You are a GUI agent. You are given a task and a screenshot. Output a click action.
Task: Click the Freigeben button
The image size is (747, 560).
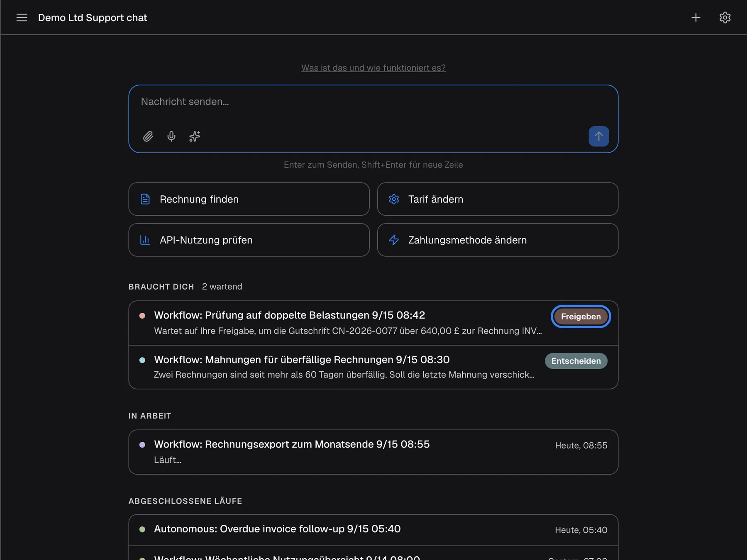coord(581,317)
